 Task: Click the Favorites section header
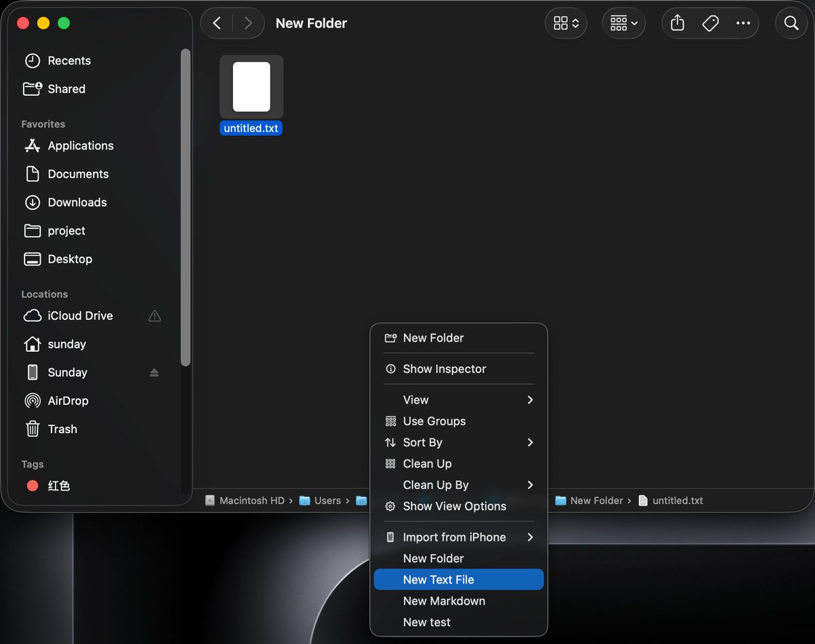point(43,124)
